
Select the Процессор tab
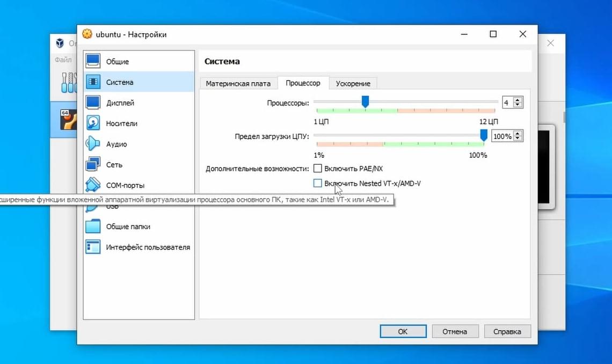click(x=303, y=83)
